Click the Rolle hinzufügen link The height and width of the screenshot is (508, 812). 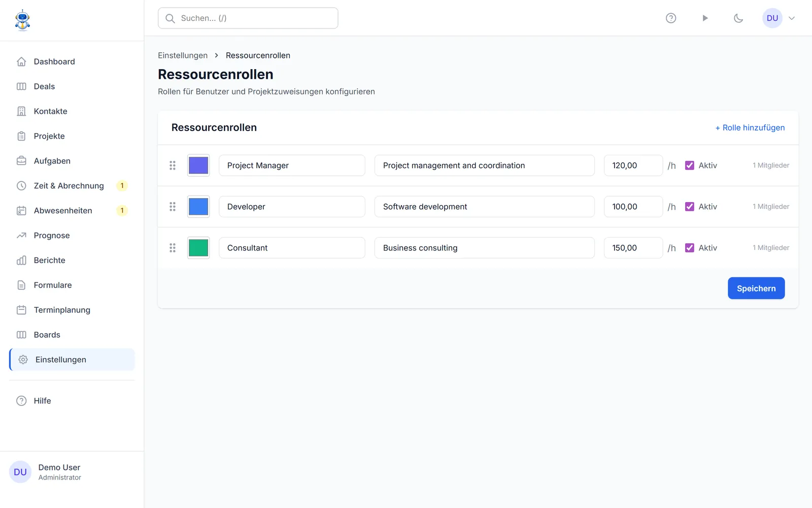(x=750, y=128)
